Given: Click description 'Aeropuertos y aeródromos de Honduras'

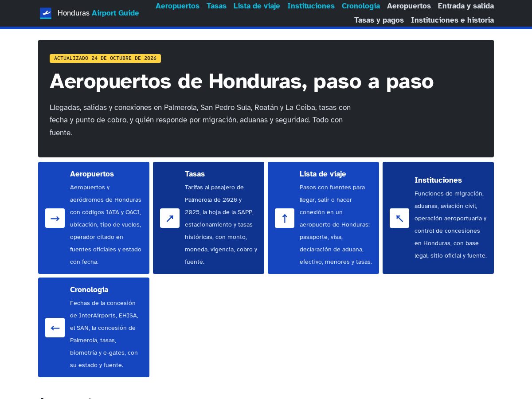Looking at the screenshot, I should click(x=106, y=224).
